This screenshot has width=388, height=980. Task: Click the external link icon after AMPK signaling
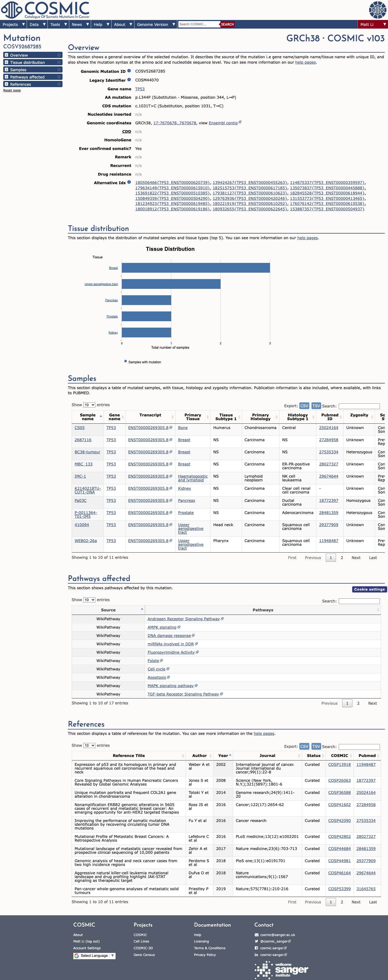[x=179, y=627]
